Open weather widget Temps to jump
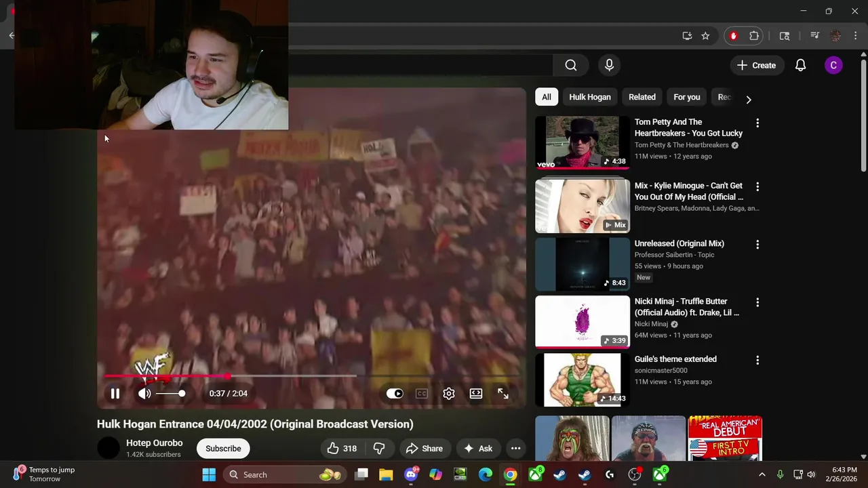The image size is (868, 488). point(44,474)
